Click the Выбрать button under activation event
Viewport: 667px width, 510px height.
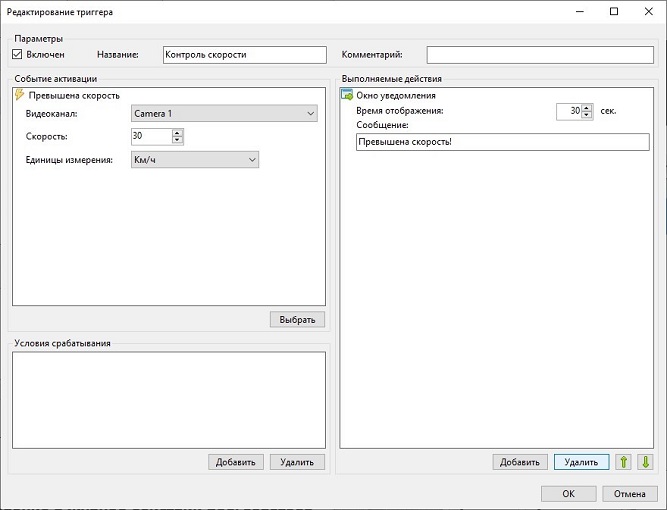tap(297, 319)
